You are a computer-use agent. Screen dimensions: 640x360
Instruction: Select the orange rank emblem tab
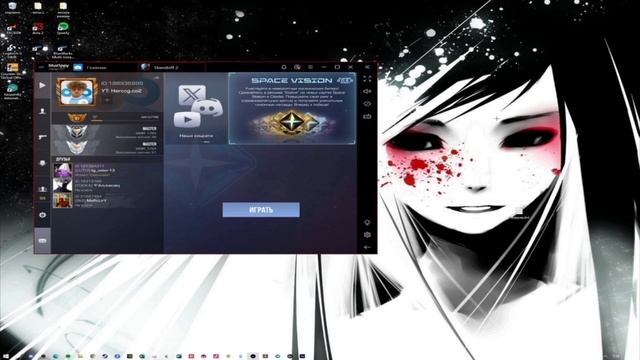click(x=77, y=118)
